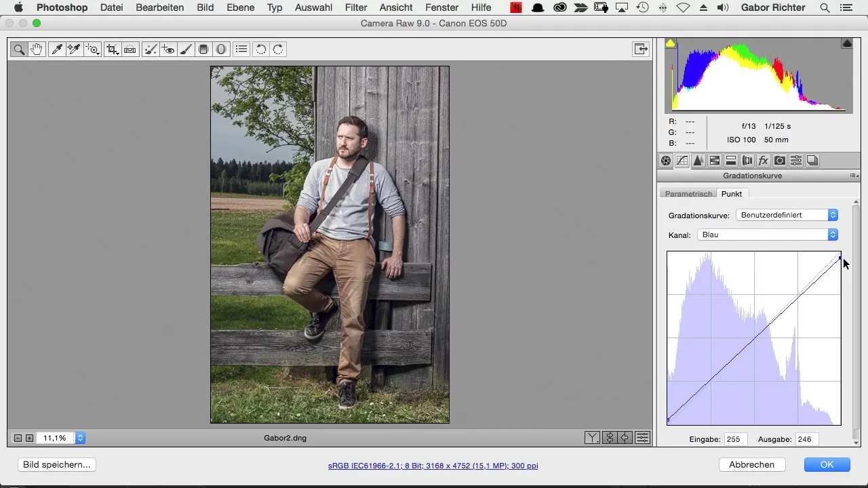Toggle shadow clipping warning in histogram

click(670, 43)
